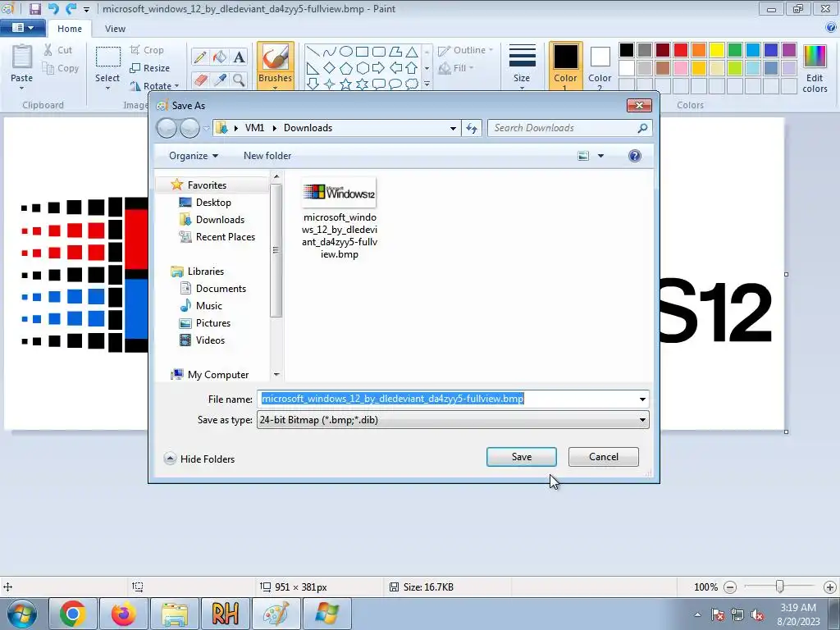The image size is (840, 630).
Task: Expand the shapes gallery more arrow
Action: click(x=427, y=84)
